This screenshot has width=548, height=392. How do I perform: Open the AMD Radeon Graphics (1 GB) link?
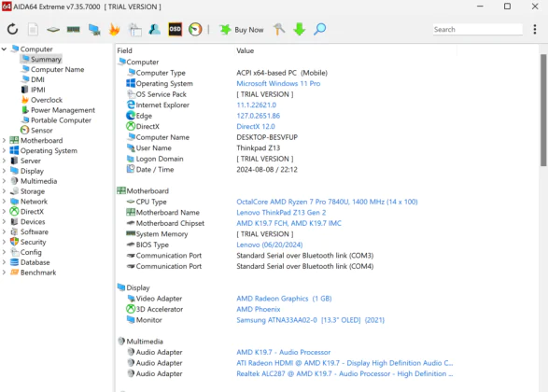(x=284, y=299)
